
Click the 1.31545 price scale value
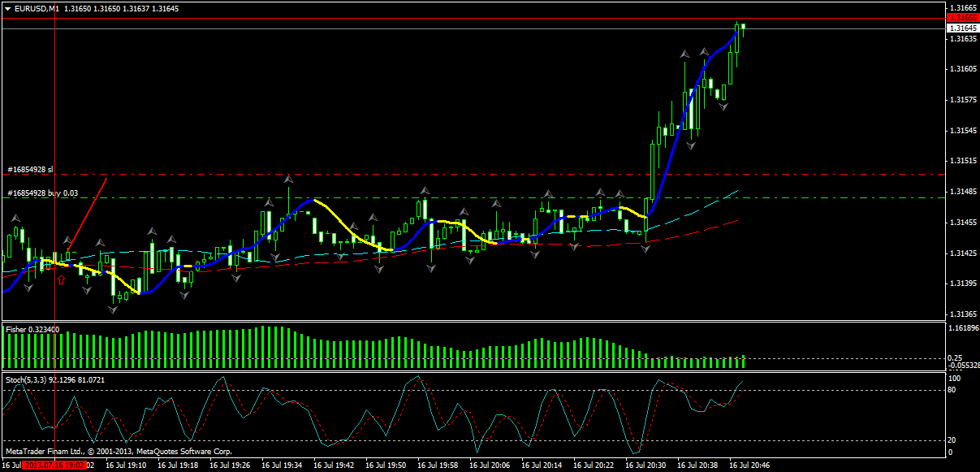(963, 131)
